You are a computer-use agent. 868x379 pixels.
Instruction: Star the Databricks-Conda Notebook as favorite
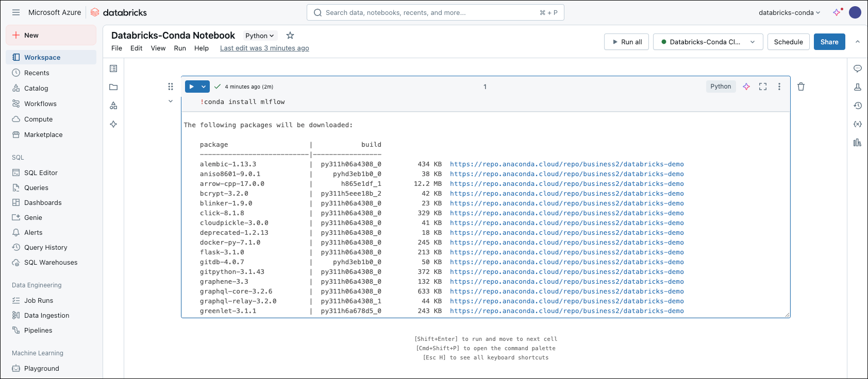pyautogui.click(x=290, y=36)
